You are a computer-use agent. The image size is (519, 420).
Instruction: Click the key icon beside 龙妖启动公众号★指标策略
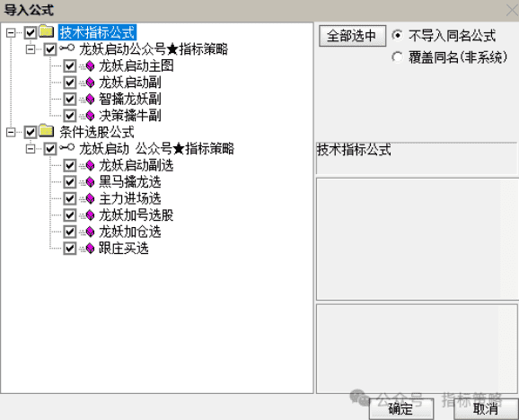coord(67,48)
